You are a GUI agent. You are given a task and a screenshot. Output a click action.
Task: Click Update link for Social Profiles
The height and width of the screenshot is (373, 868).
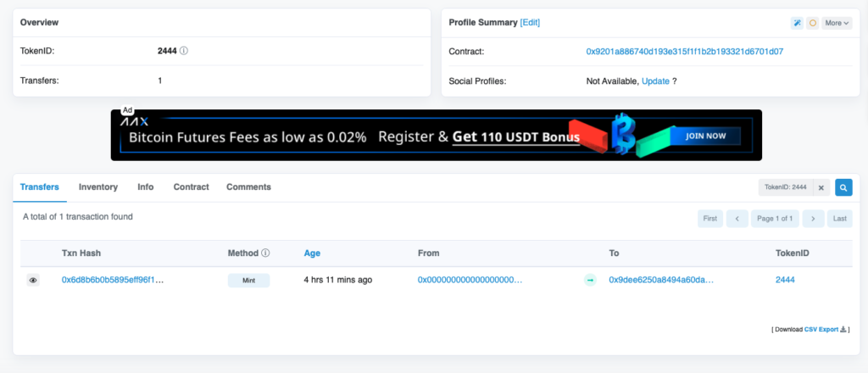[x=655, y=81]
